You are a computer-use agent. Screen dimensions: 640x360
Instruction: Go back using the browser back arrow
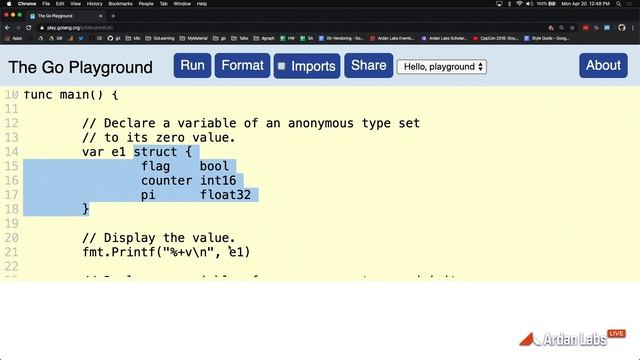click(7, 28)
